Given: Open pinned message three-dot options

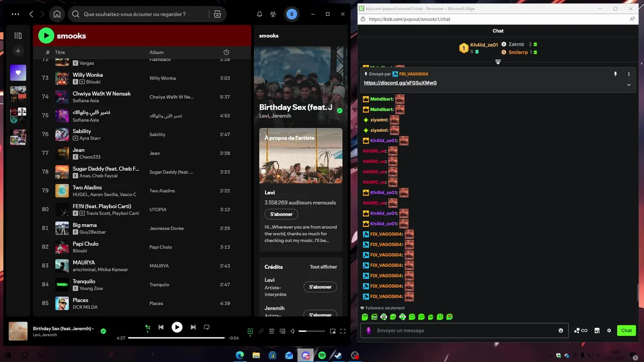Looking at the screenshot, I should pyautogui.click(x=628, y=74).
